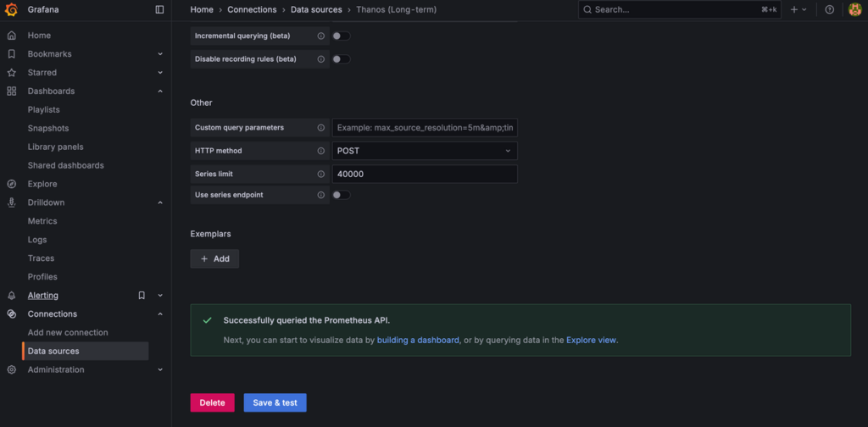868x427 pixels.
Task: Go to Drilldown Profiles
Action: coord(42,276)
